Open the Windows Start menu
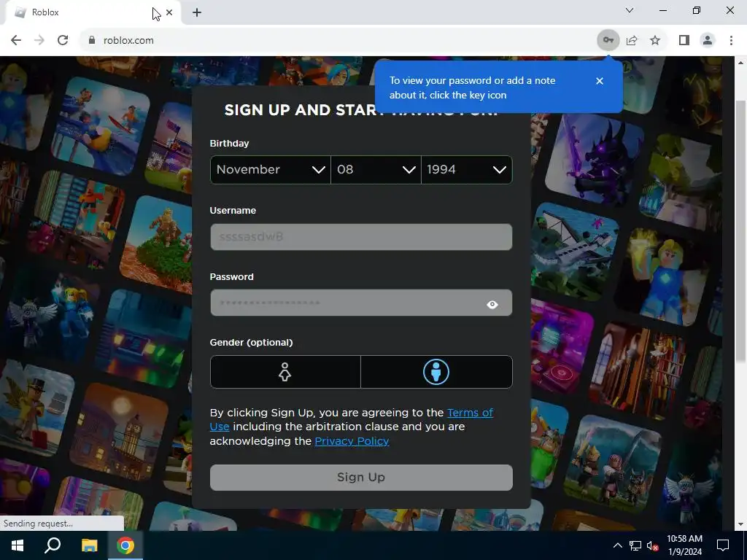The width and height of the screenshot is (747, 560). click(18, 545)
